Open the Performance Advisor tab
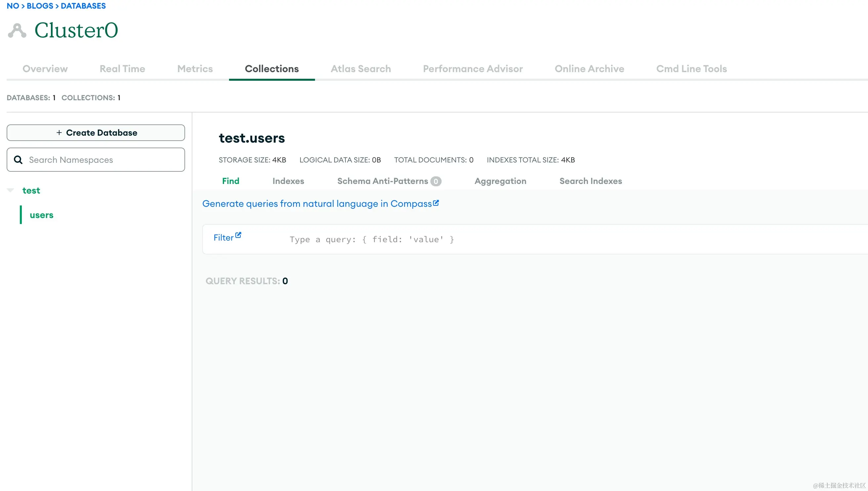The height and width of the screenshot is (491, 868). [473, 69]
